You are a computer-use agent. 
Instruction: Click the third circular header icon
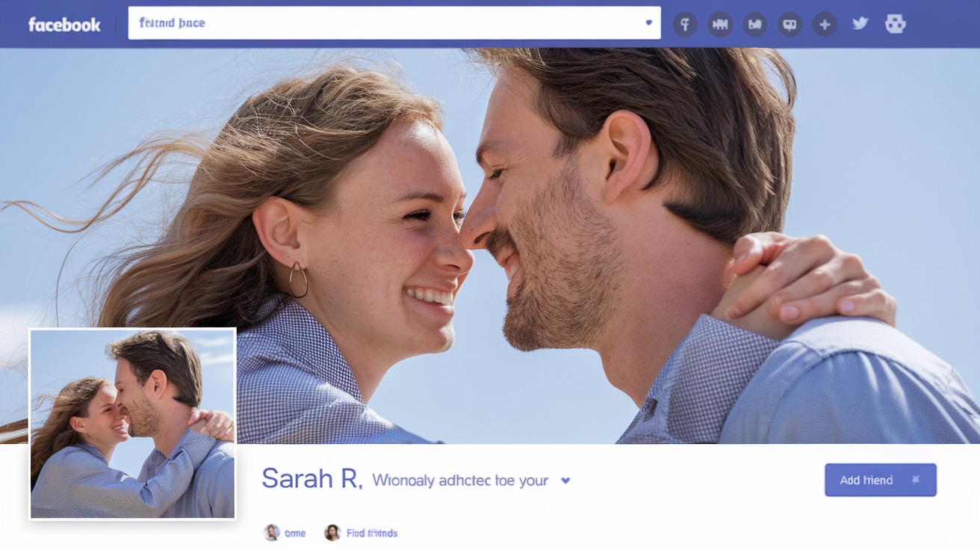pyautogui.click(x=754, y=25)
